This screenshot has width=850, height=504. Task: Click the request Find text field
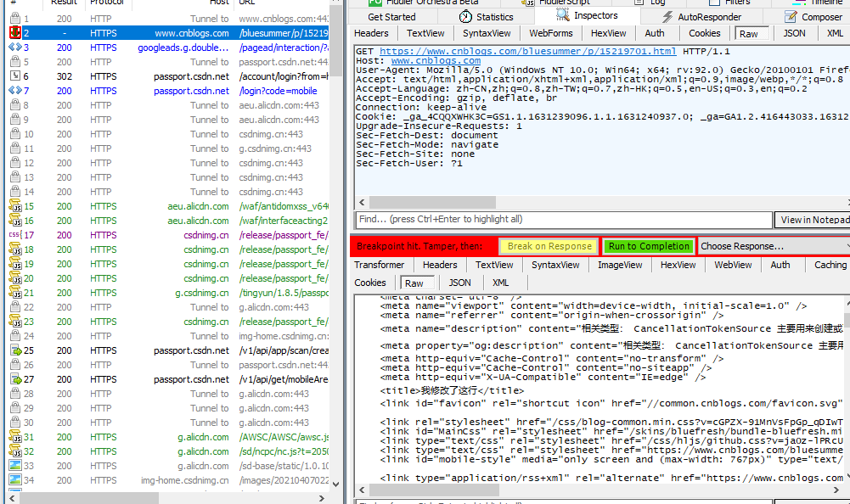point(564,220)
